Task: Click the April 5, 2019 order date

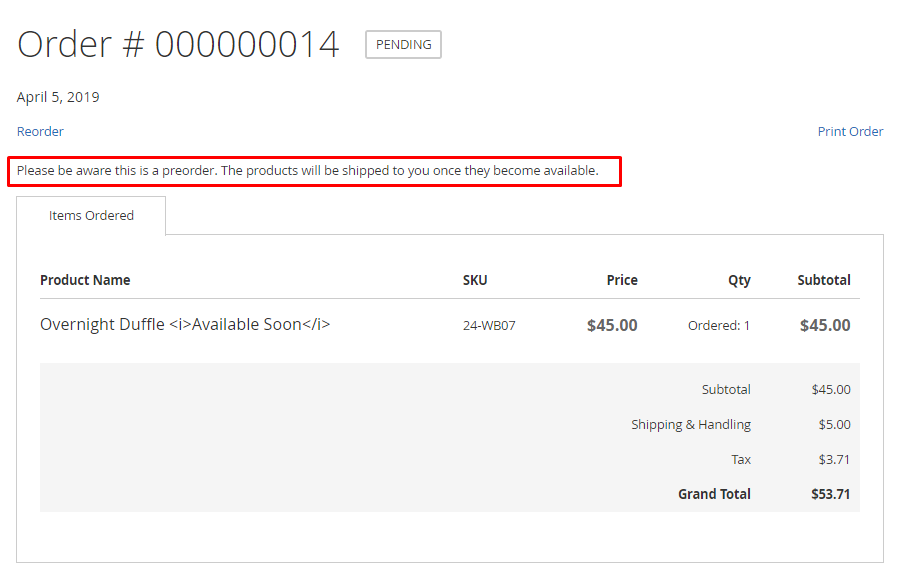Action: point(58,97)
